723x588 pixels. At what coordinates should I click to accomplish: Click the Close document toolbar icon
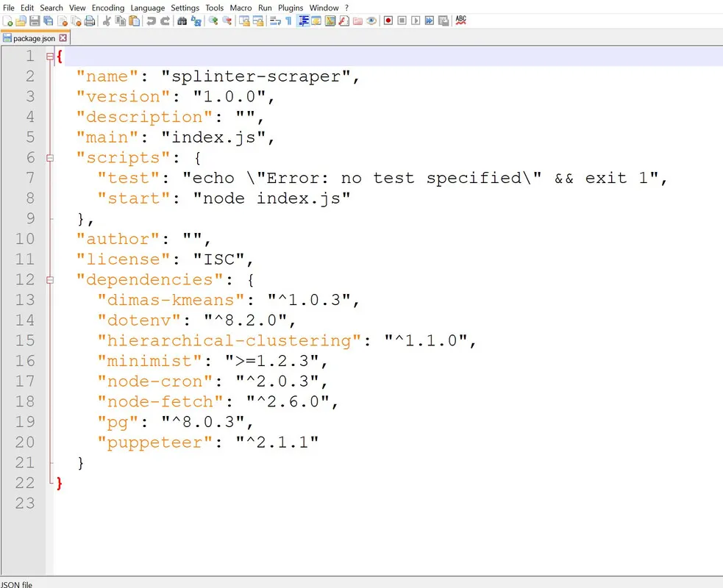point(63,21)
